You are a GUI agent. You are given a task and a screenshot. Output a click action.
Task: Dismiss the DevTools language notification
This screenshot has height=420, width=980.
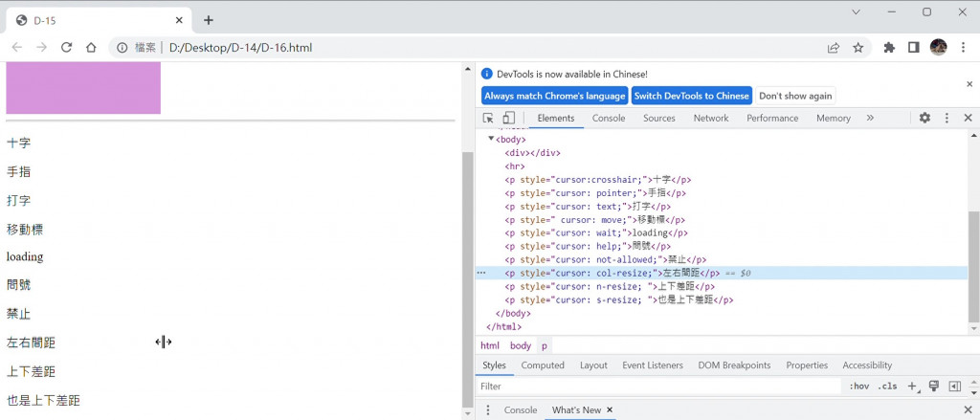(970, 84)
